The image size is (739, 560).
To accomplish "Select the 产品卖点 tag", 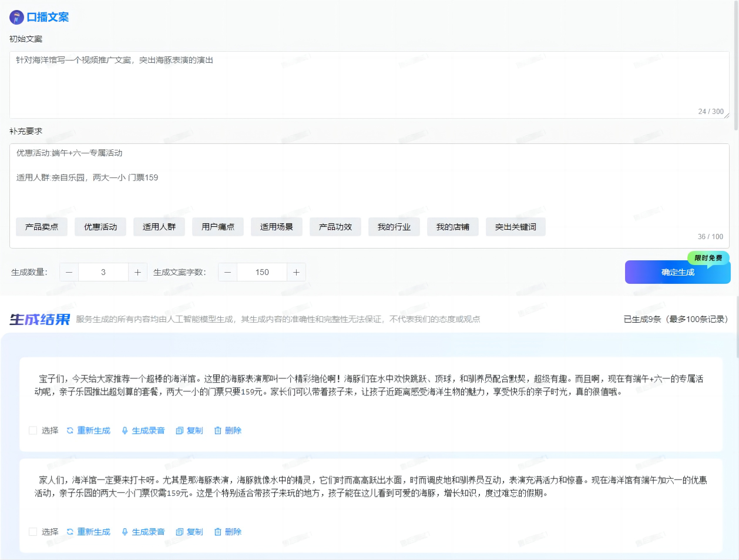I will (x=42, y=227).
